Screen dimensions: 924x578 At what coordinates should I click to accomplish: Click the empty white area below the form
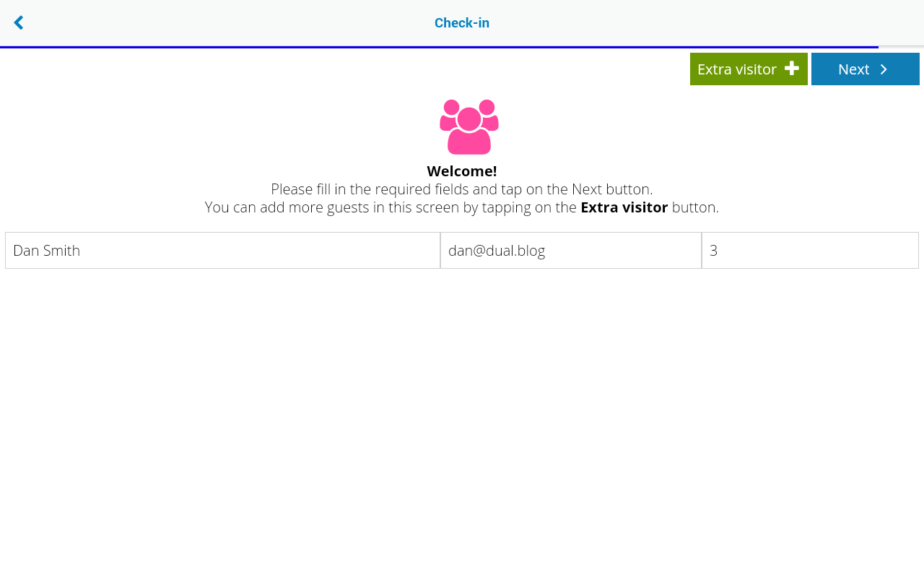tap(462, 423)
